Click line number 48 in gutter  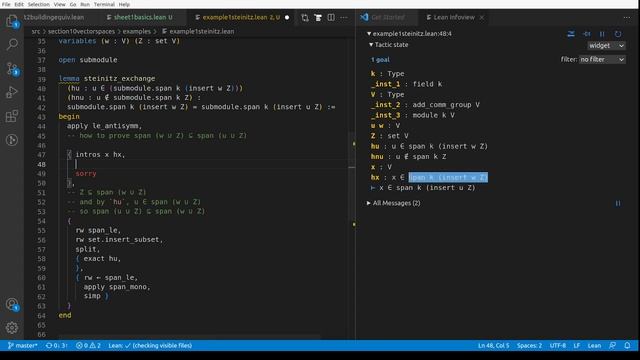tap(41, 164)
